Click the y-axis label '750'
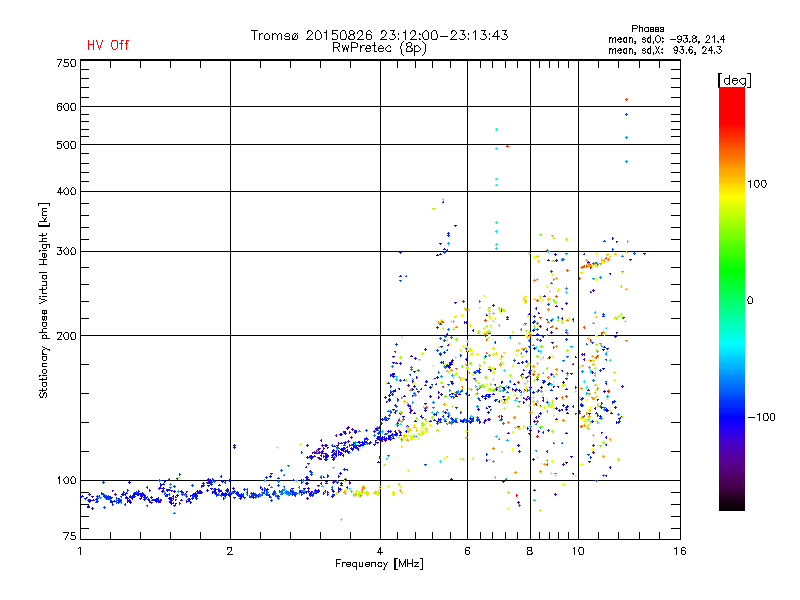The image size is (800, 600). [x=66, y=63]
